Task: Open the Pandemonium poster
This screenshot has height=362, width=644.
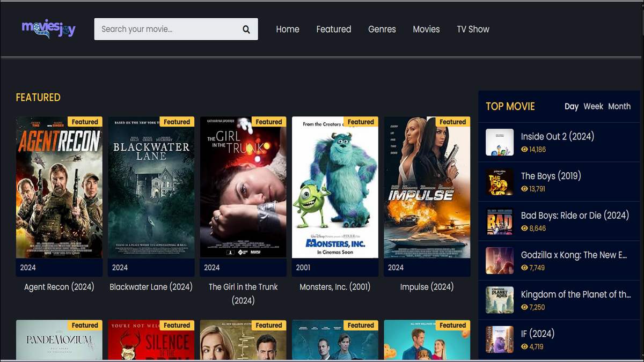Action: click(x=59, y=340)
